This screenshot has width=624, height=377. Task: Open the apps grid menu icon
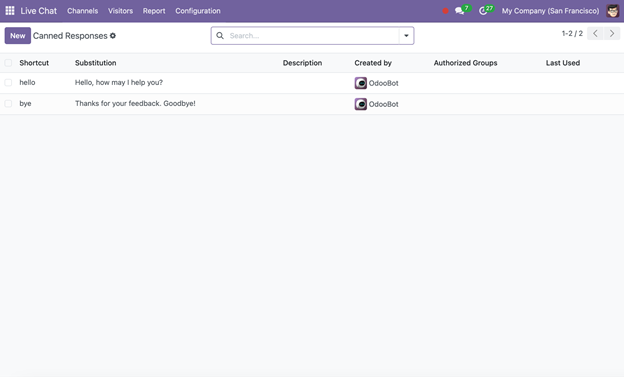pos(10,11)
